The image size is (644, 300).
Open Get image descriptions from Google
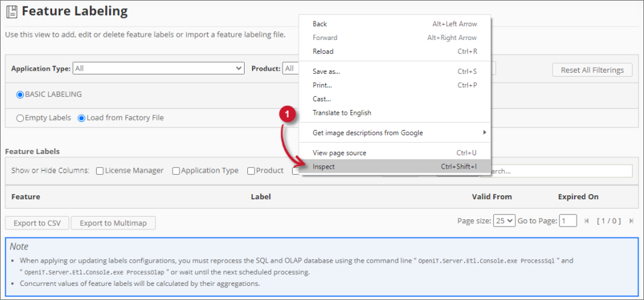tap(395, 133)
